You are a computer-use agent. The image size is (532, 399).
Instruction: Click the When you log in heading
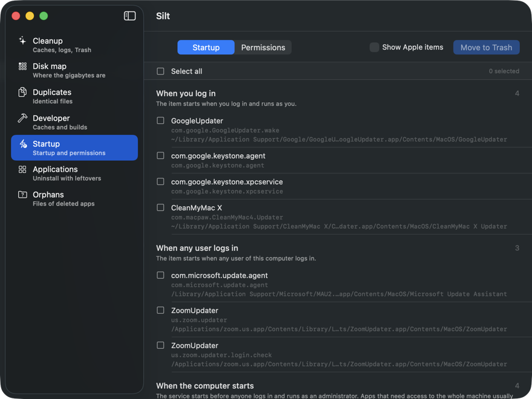186,93
